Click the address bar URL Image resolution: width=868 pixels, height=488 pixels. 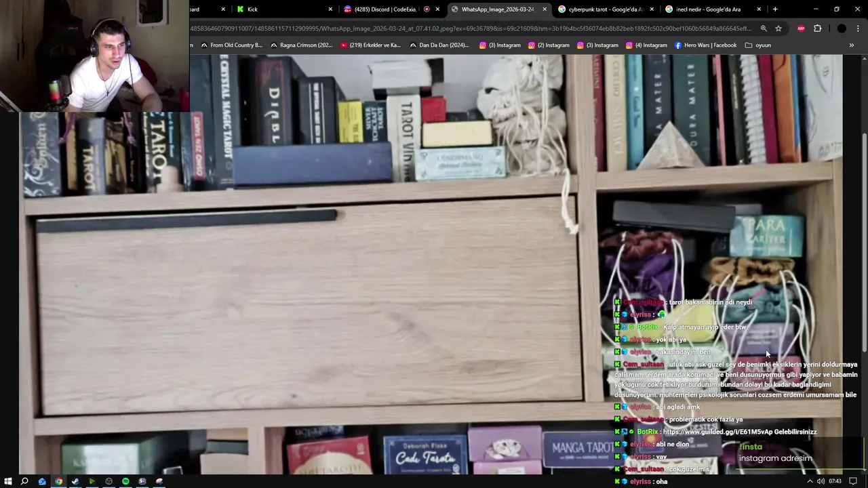point(471,28)
